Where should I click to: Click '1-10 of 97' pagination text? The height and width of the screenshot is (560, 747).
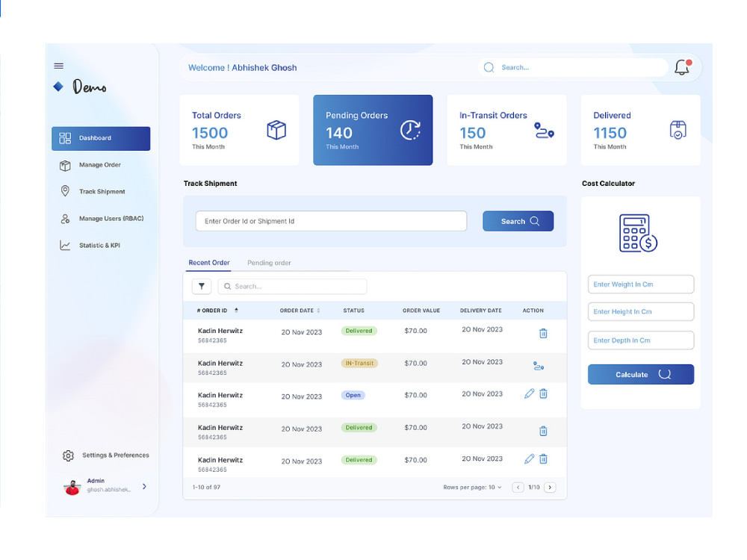click(x=206, y=487)
